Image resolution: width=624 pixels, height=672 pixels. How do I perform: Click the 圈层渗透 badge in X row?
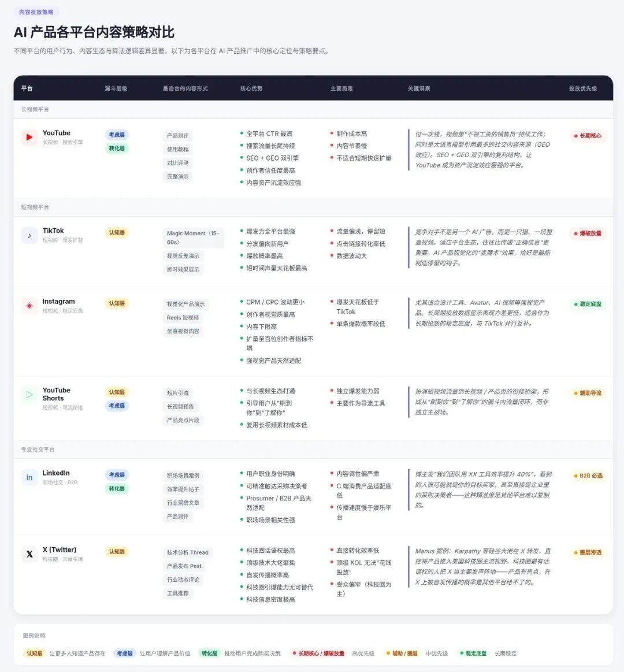point(588,552)
